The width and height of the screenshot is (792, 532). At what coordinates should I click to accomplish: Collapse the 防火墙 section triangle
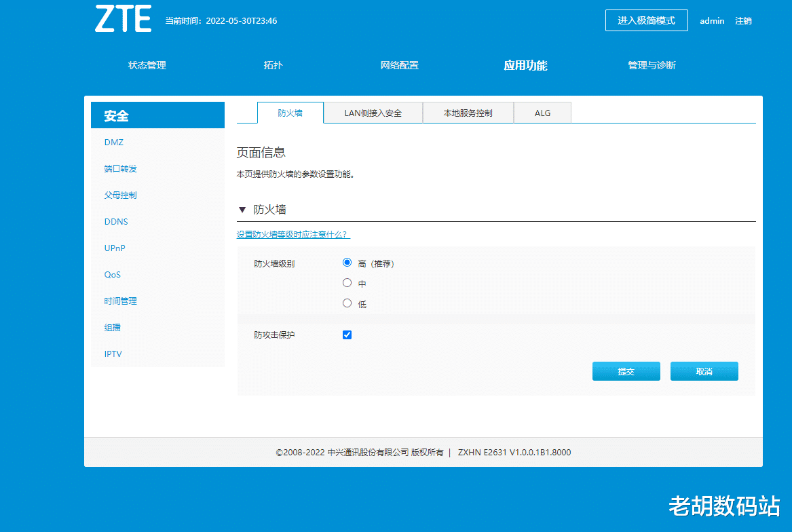242,210
